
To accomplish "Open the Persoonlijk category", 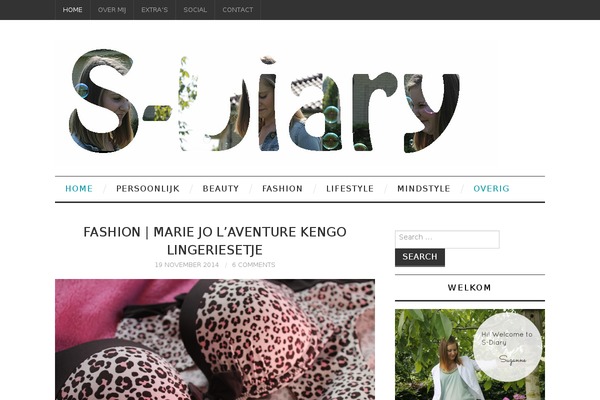I will click(x=148, y=189).
